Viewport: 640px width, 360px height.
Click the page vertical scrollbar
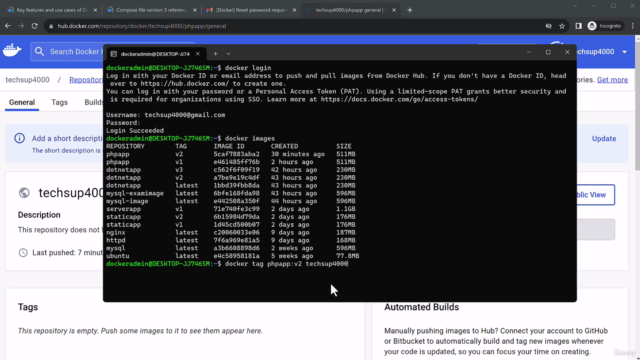637,106
